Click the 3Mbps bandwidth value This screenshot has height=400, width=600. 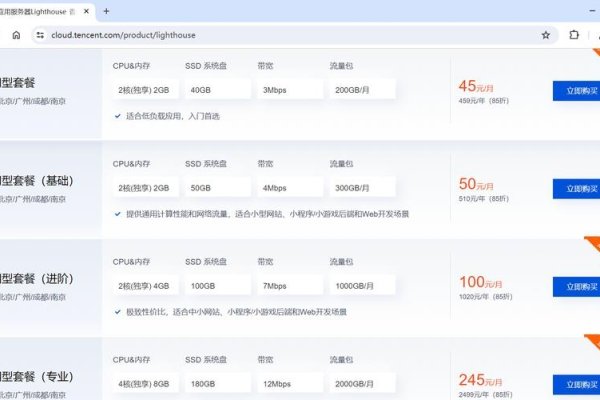[x=290, y=90]
